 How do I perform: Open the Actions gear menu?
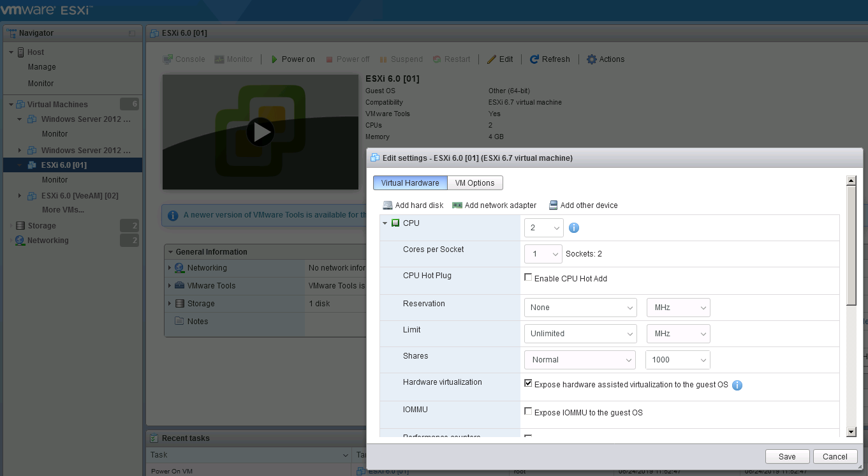605,59
